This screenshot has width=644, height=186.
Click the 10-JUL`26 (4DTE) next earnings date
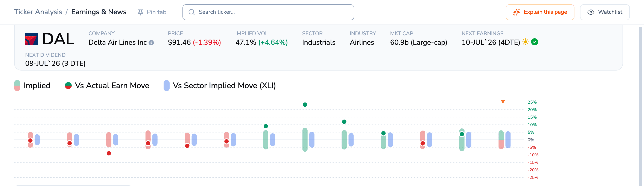tap(491, 42)
